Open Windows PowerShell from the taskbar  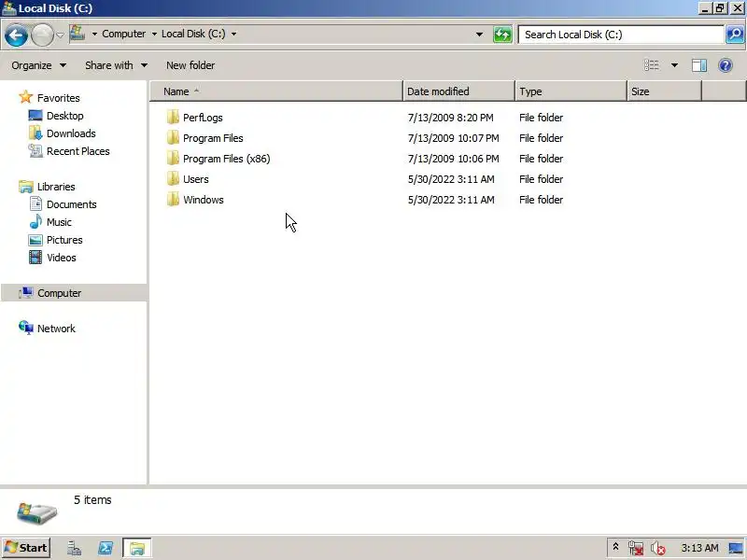tap(106, 548)
